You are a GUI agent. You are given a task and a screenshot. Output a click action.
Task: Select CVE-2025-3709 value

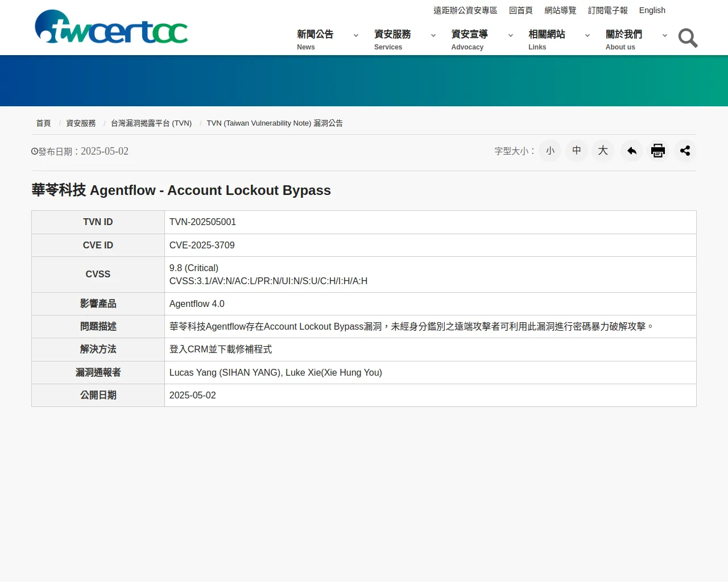(x=202, y=246)
